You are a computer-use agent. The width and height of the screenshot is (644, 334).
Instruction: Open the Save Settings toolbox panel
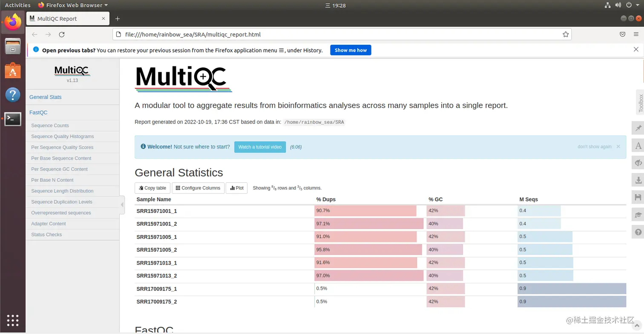(638, 197)
